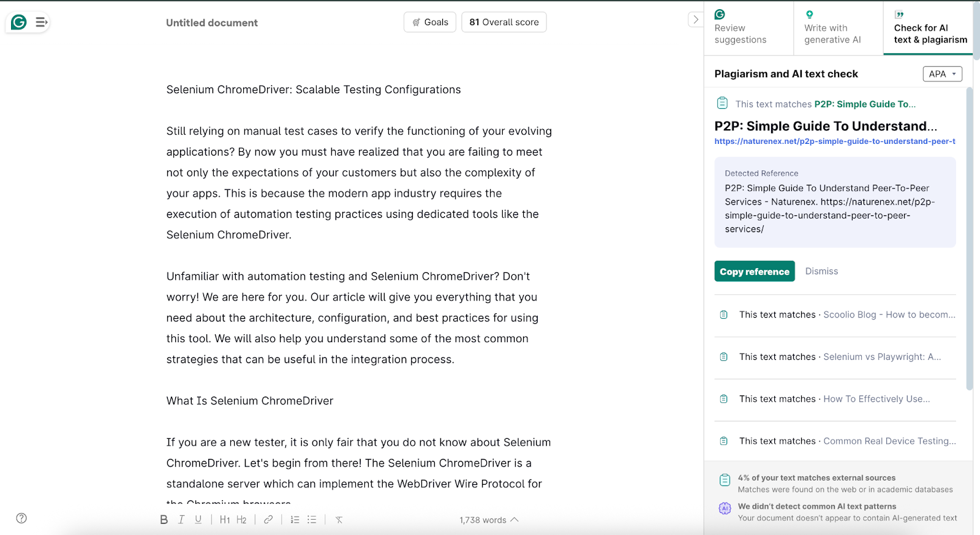Screen dimensions: 980x535
Task: Create a bulleted list
Action: click(312, 520)
